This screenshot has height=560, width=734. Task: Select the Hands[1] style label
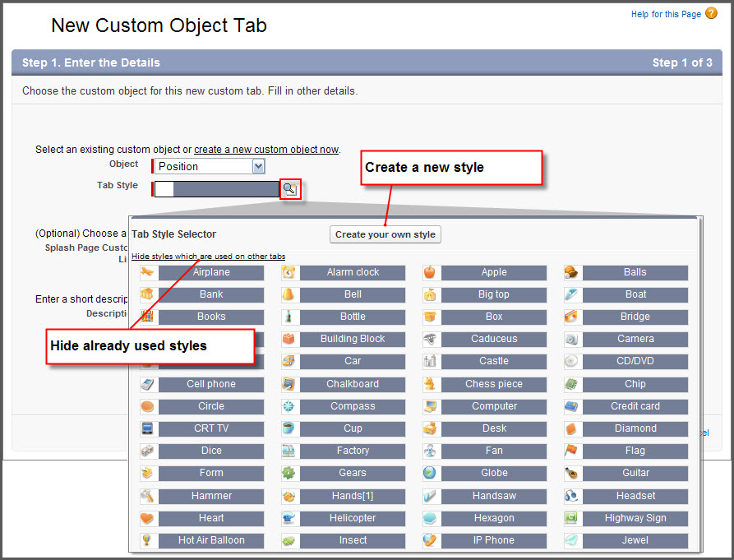pos(353,496)
